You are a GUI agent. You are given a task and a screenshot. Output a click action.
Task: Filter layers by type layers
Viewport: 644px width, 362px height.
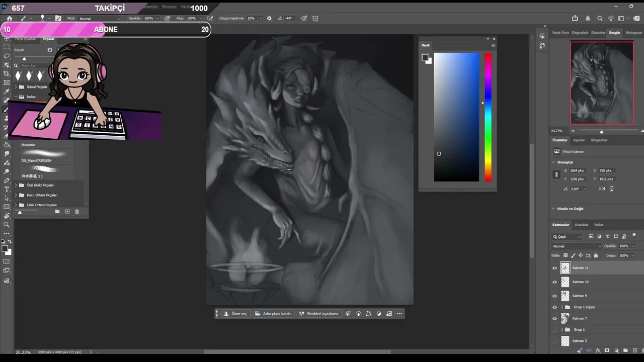[607, 236]
